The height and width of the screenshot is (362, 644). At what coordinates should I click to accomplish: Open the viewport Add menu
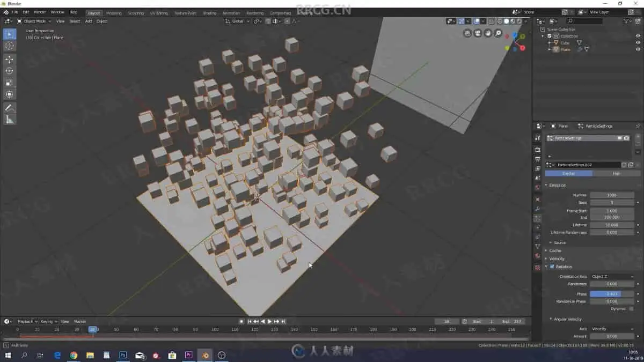tap(89, 21)
